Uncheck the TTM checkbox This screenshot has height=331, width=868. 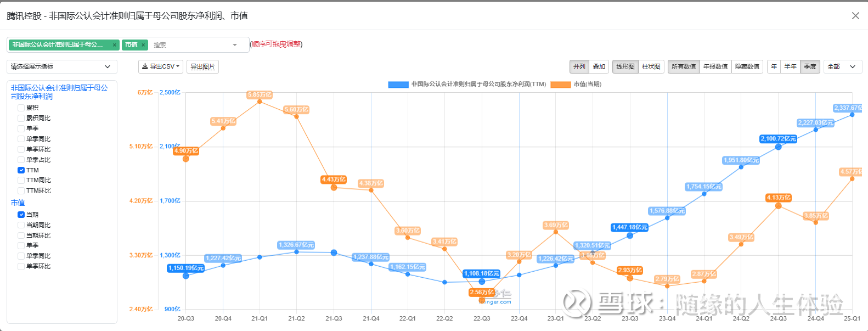pyautogui.click(x=21, y=170)
